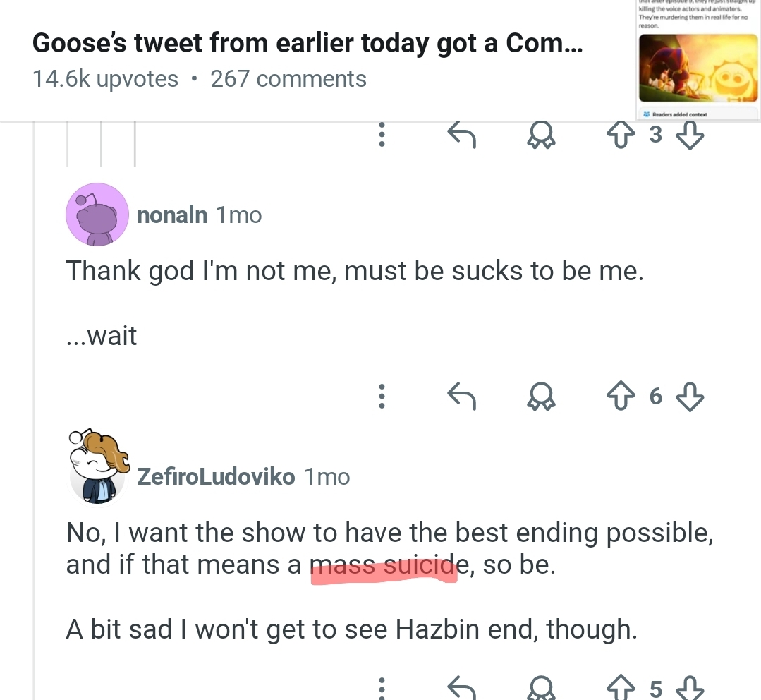The width and height of the screenshot is (761, 700).
Task: Reply to ZefiroLudoviko's comment
Action: coord(463,688)
